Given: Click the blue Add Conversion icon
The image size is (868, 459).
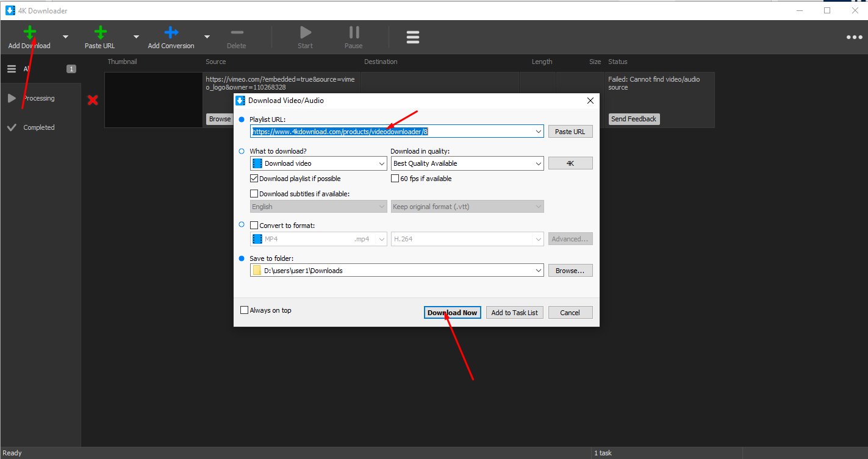Looking at the screenshot, I should tap(171, 33).
